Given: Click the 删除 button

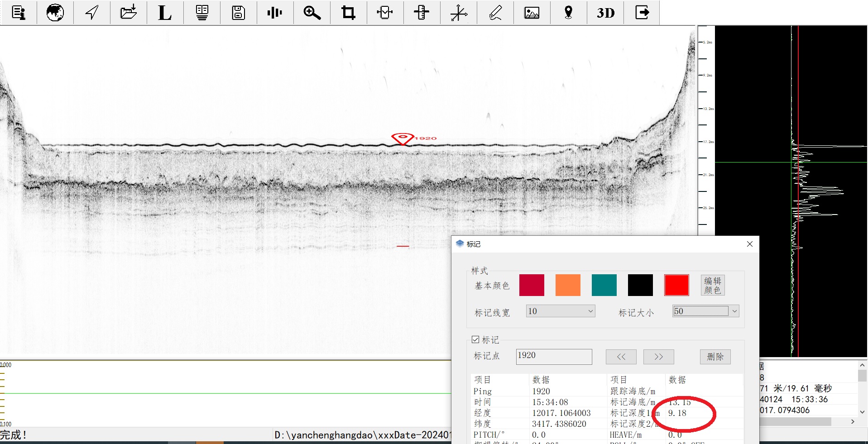Looking at the screenshot, I should click(715, 357).
